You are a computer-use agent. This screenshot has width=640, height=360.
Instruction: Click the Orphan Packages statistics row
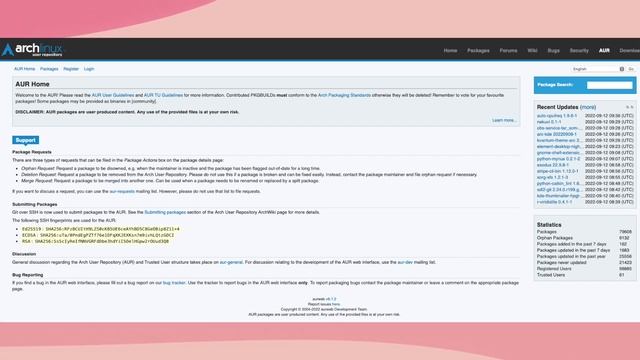tap(584, 238)
